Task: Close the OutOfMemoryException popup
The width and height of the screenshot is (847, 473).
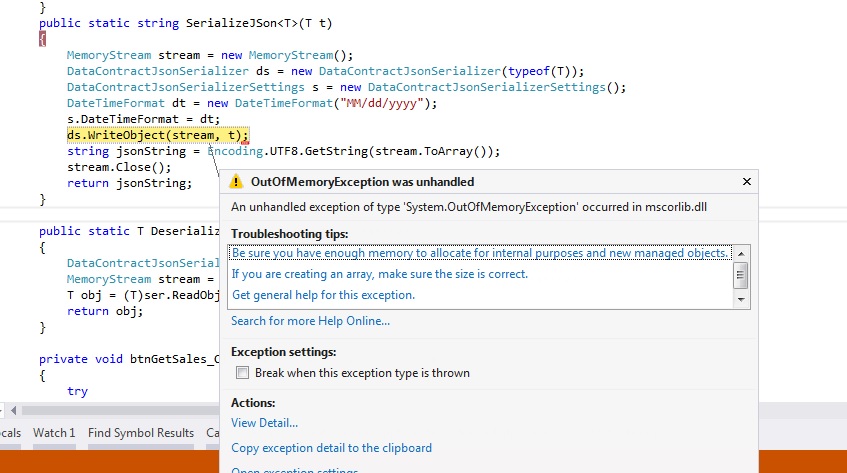Action: point(746,182)
